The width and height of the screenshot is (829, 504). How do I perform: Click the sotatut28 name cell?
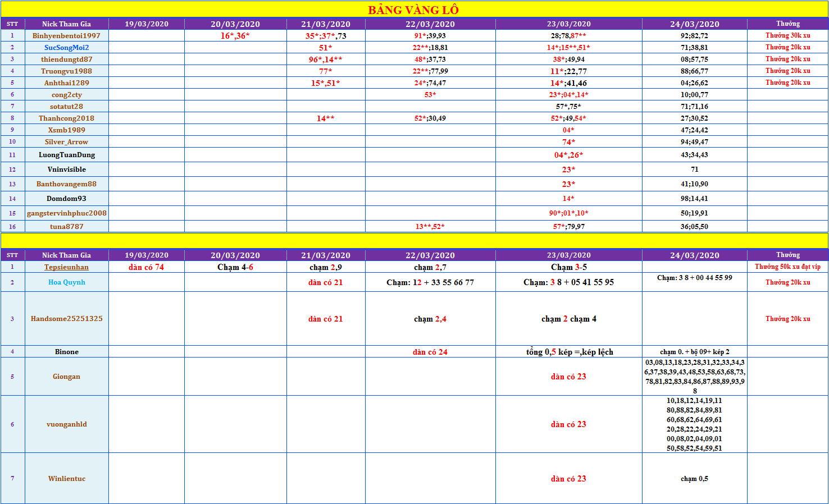pos(66,106)
